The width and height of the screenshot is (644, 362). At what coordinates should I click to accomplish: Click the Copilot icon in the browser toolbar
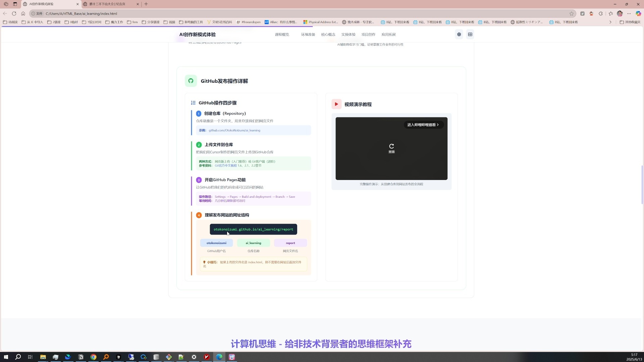[x=638, y=14]
